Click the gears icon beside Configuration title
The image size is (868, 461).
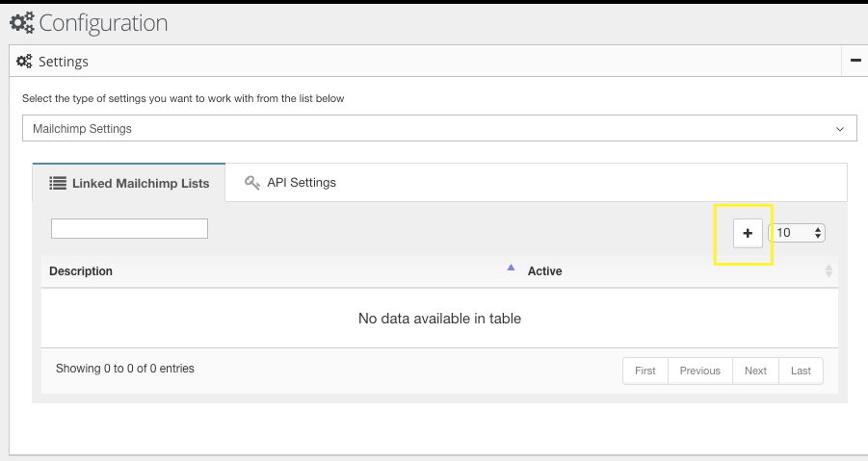22,23
